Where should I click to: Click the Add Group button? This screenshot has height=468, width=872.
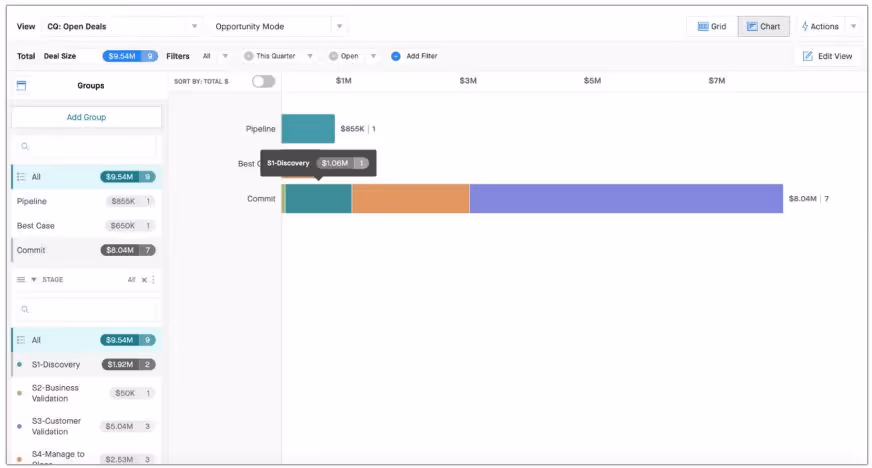(86, 117)
